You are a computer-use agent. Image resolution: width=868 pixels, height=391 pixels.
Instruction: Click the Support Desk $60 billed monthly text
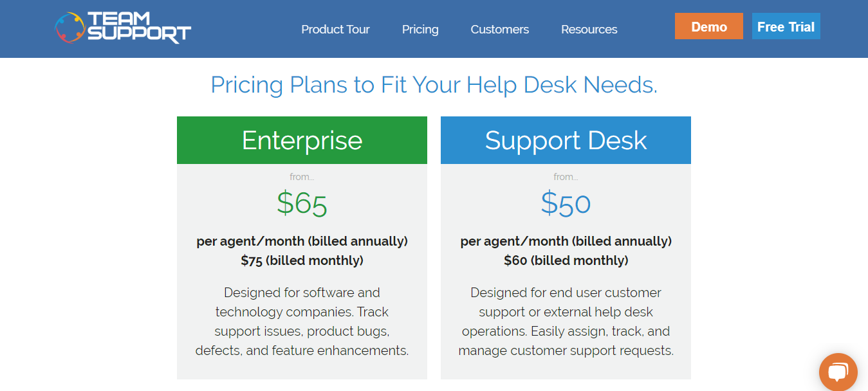pos(566,260)
